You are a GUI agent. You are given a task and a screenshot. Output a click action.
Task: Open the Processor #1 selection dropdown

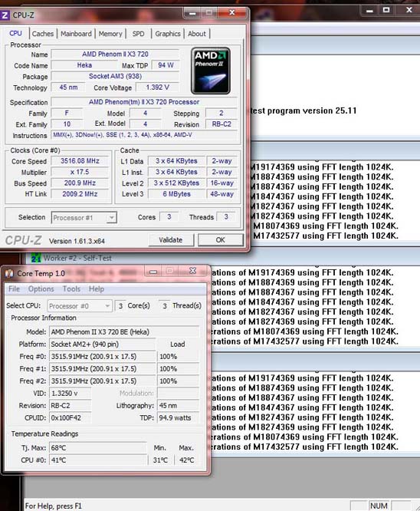(84, 218)
